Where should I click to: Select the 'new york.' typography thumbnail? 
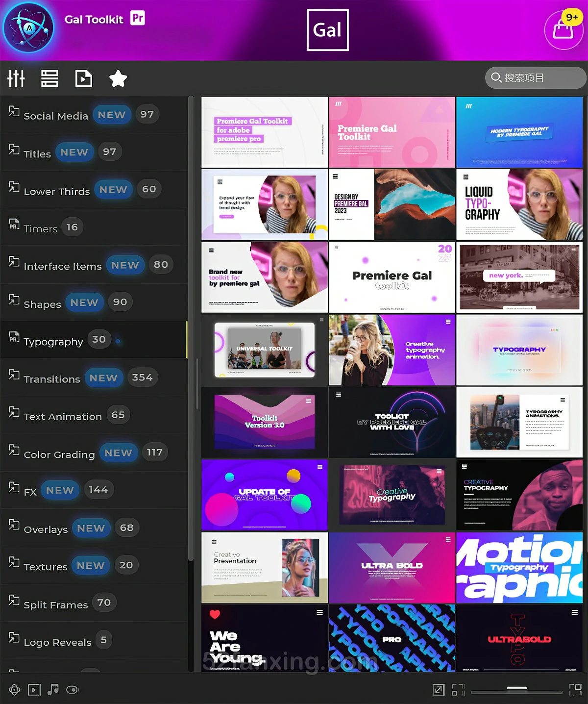pos(519,277)
